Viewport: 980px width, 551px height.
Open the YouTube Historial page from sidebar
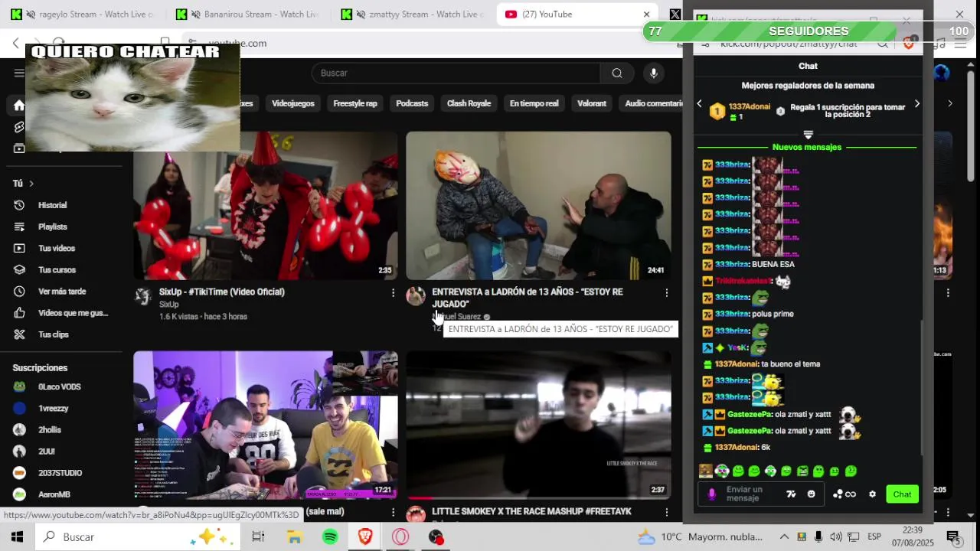[52, 205]
